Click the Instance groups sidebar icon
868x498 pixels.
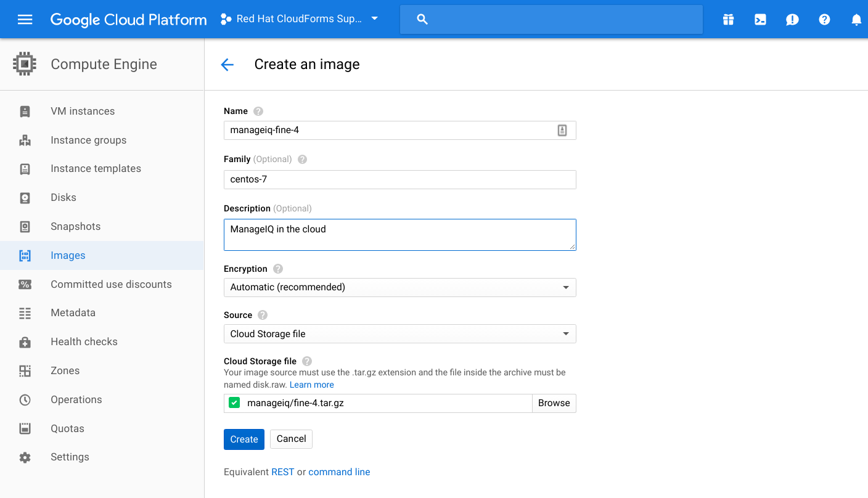pyautogui.click(x=25, y=141)
